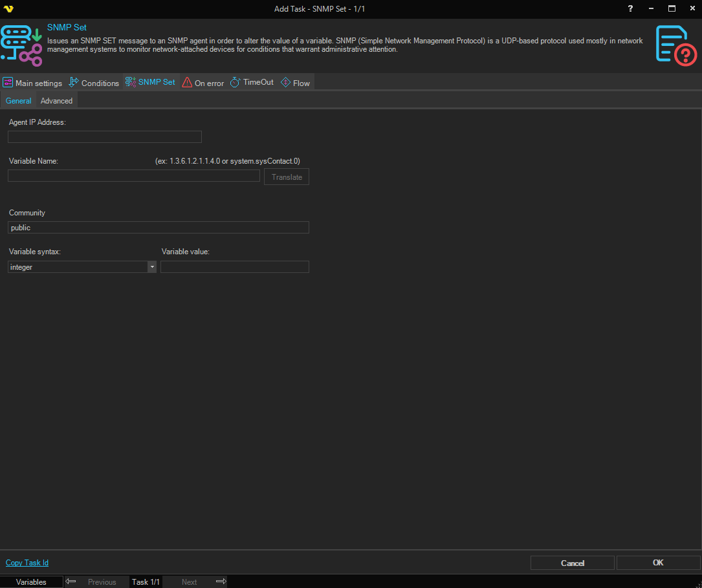Open the Variables panel button
Image resolution: width=702 pixels, height=588 pixels.
(x=31, y=582)
